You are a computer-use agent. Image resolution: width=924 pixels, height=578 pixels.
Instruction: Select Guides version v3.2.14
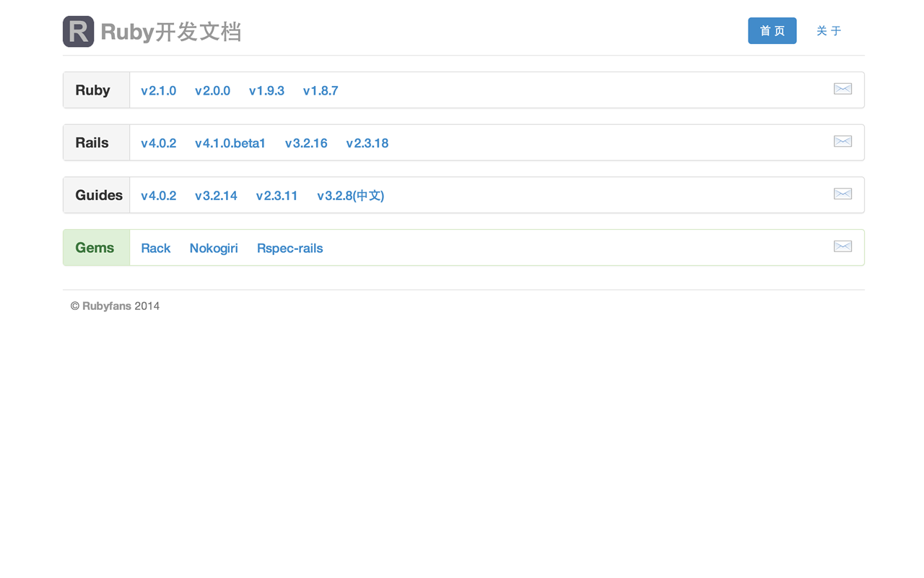tap(216, 195)
